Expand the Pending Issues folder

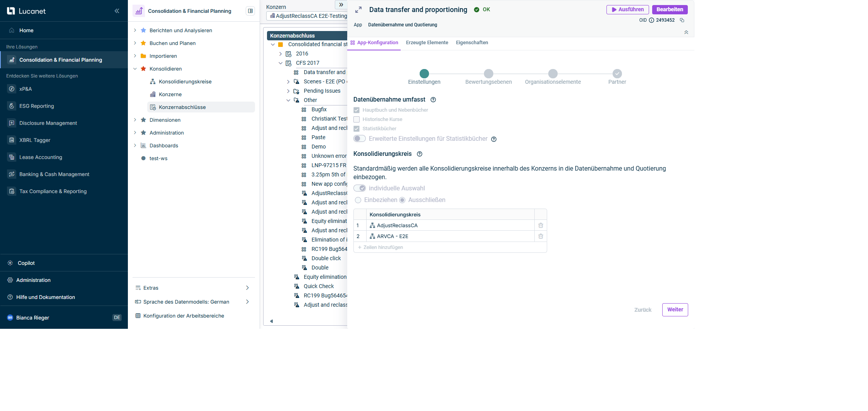[x=288, y=91]
